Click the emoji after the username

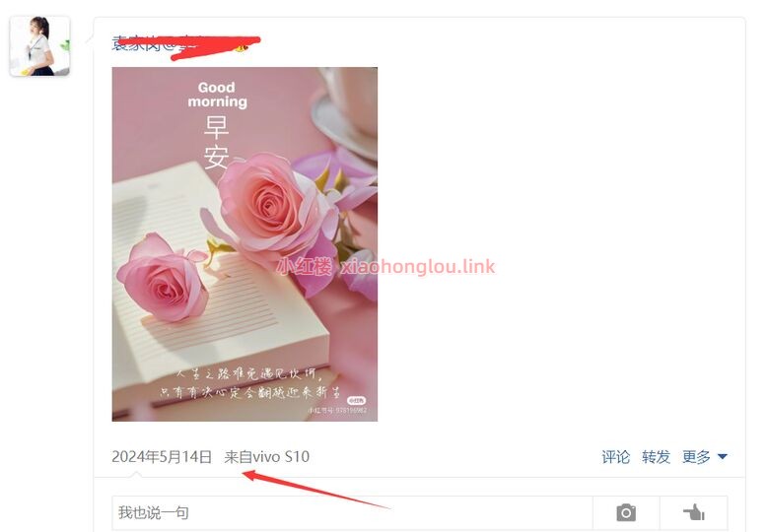pyautogui.click(x=242, y=46)
